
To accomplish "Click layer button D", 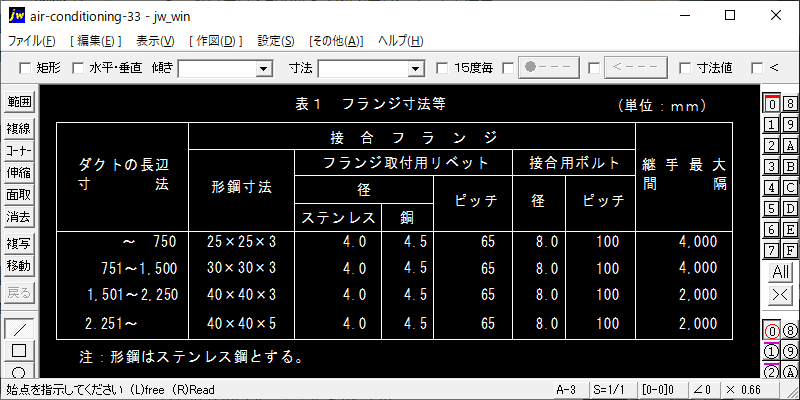I will 790,208.
